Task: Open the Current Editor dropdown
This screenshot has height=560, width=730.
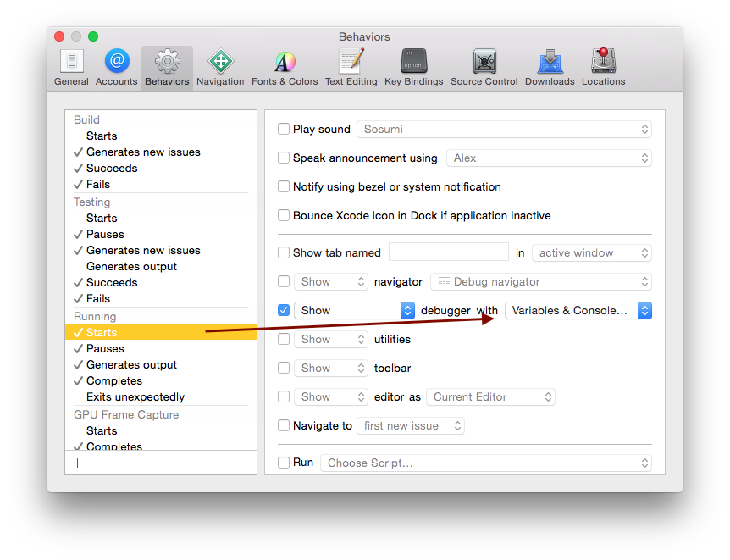Action: coord(490,397)
